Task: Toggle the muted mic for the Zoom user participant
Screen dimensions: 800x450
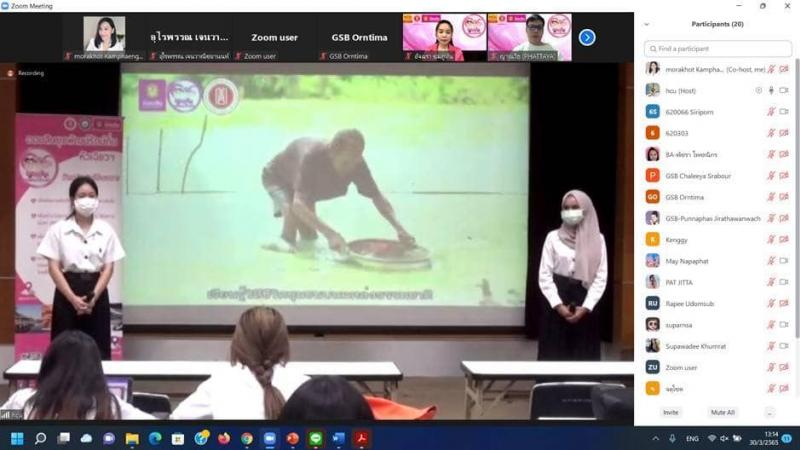Action: [771, 367]
